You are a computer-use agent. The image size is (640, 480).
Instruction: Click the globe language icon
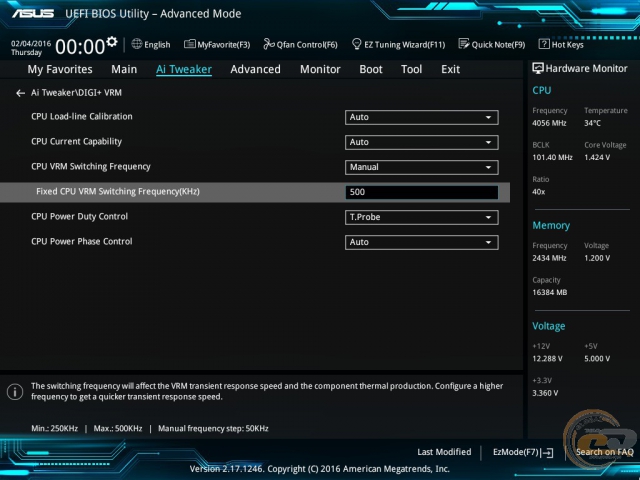[x=137, y=44]
